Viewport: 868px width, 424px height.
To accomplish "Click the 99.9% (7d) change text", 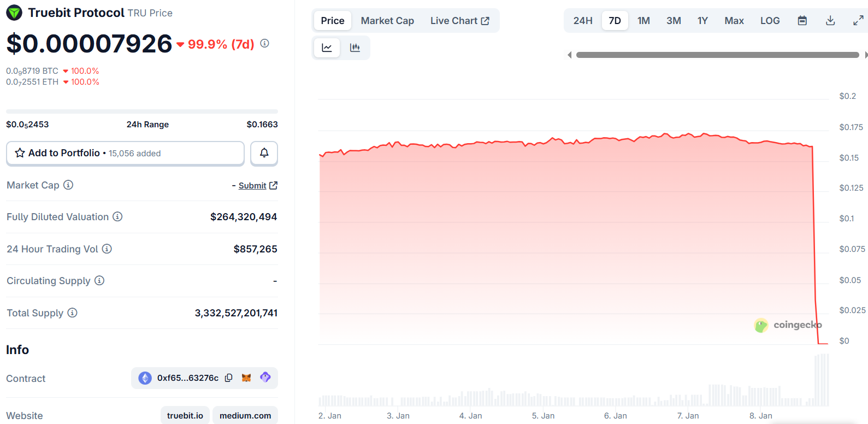I will pyautogui.click(x=221, y=44).
